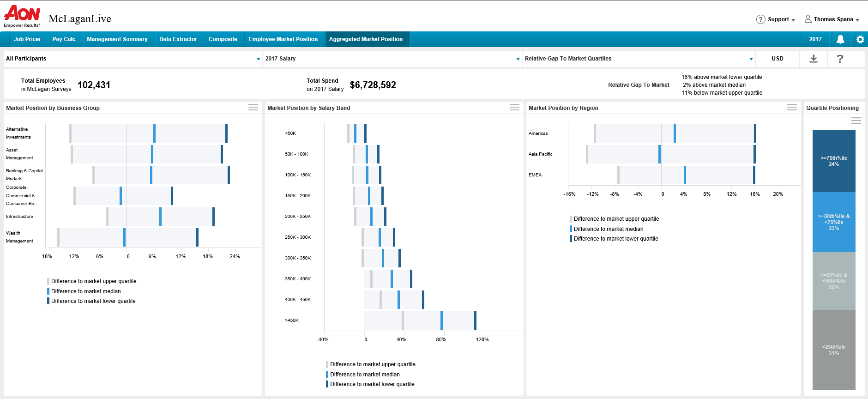The image size is (868, 399).
Task: Click the $6,728,592 total spend value
Action: [x=373, y=85]
